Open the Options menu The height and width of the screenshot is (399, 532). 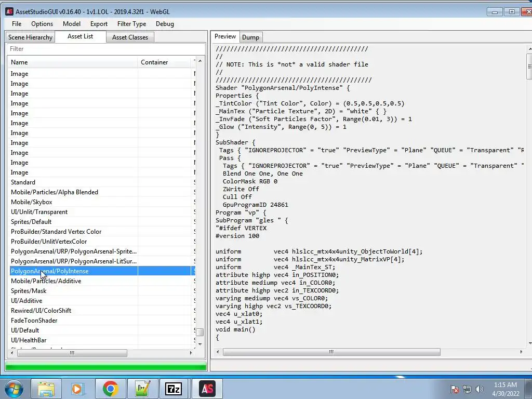(x=42, y=24)
